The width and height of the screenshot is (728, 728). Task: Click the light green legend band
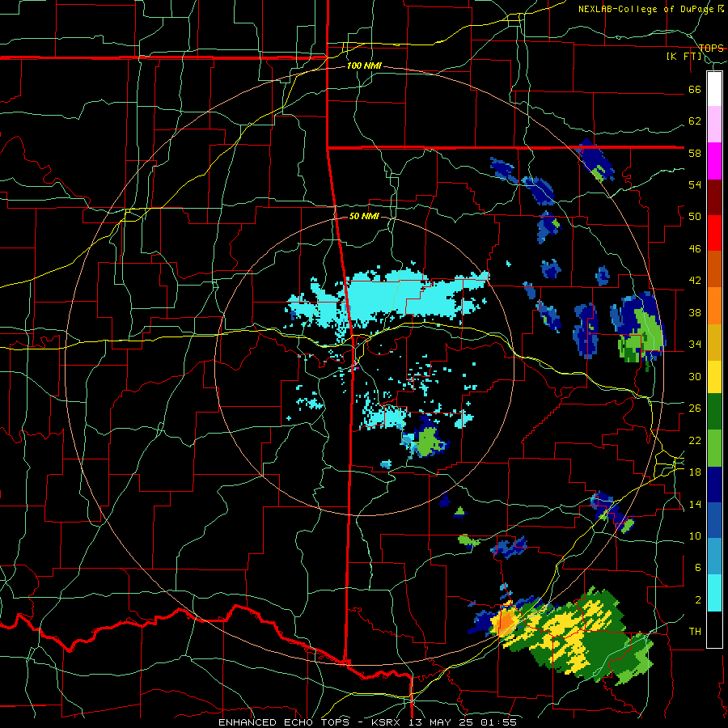click(714, 448)
